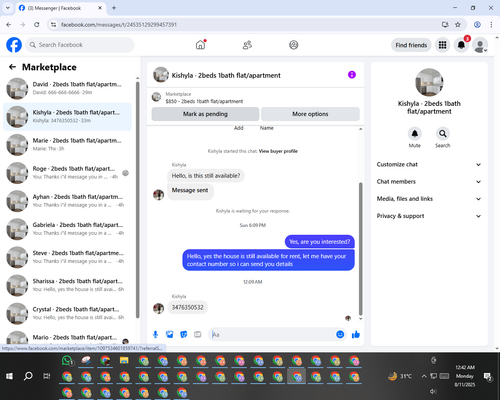Viewport: 500px width, 400px height.
Task: Open taskbar search magnifier
Action: (28, 376)
